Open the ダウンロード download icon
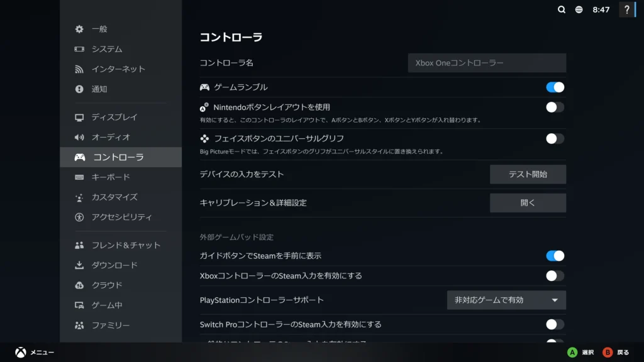The height and width of the screenshot is (362, 644). click(x=79, y=265)
